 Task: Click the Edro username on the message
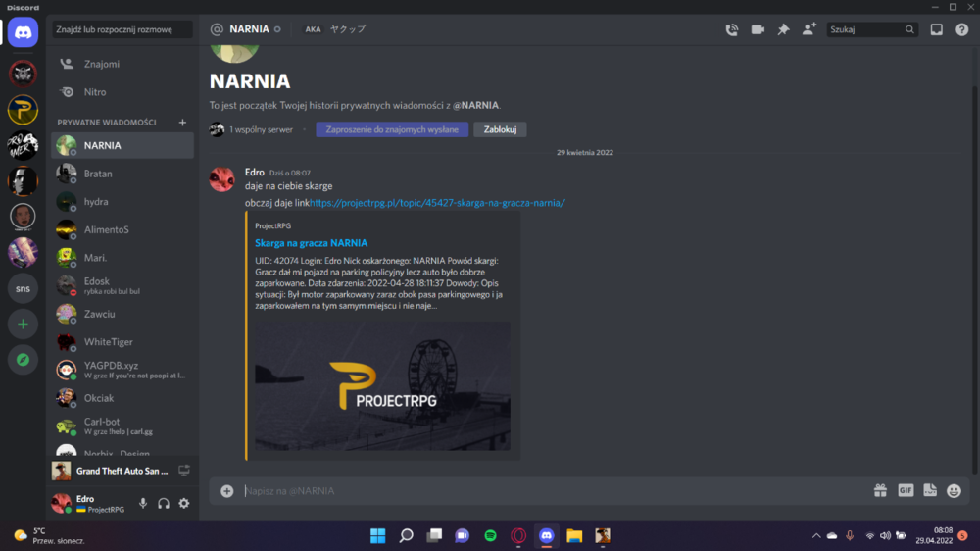pos(255,172)
